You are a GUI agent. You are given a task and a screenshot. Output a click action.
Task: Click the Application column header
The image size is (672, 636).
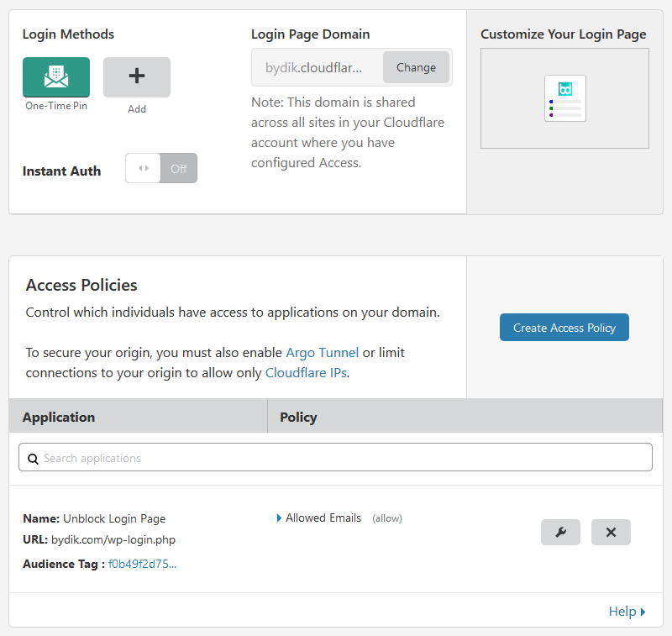coord(58,417)
